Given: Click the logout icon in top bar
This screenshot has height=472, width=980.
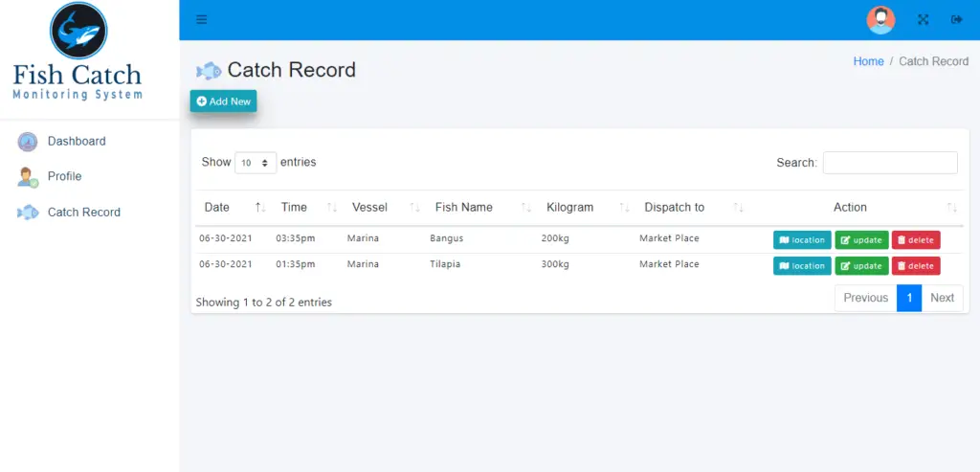Looking at the screenshot, I should tap(956, 20).
